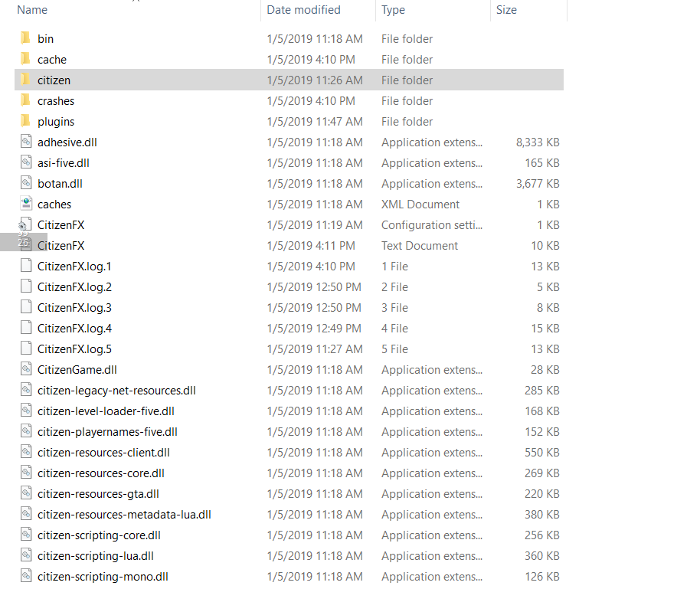This screenshot has height=589, width=700.
Task: Click the CitizenFX.log.5 file icon
Action: pyautogui.click(x=26, y=348)
